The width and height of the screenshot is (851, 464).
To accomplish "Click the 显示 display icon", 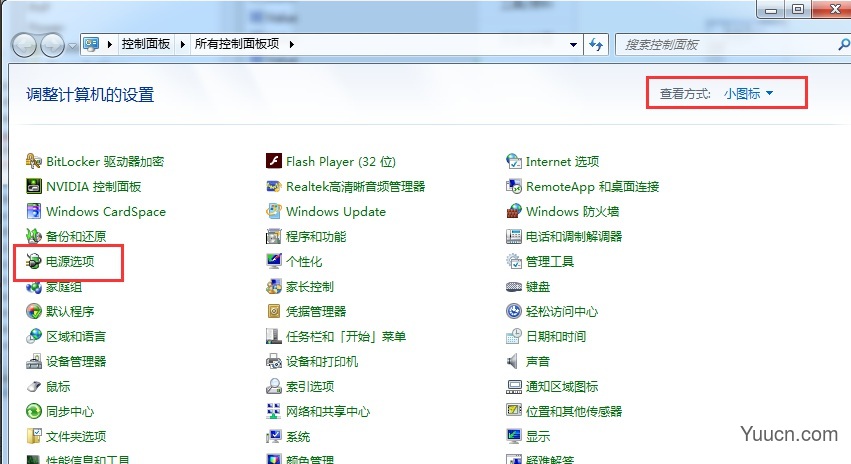I will (x=513, y=436).
